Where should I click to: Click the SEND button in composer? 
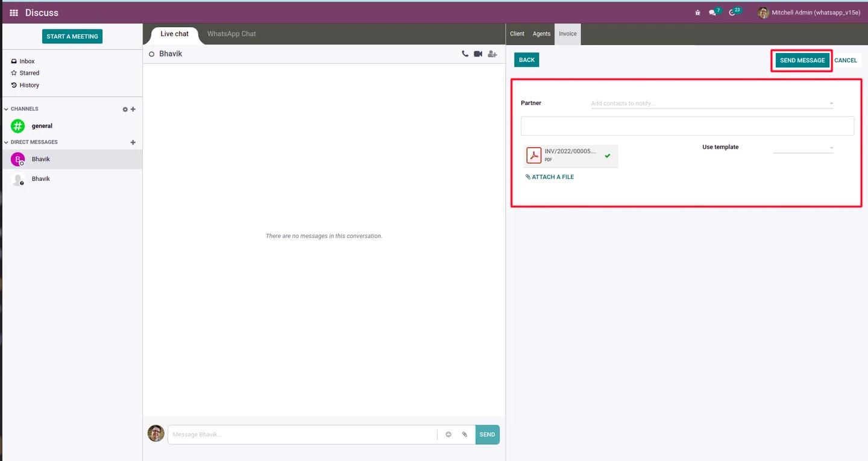coord(487,434)
